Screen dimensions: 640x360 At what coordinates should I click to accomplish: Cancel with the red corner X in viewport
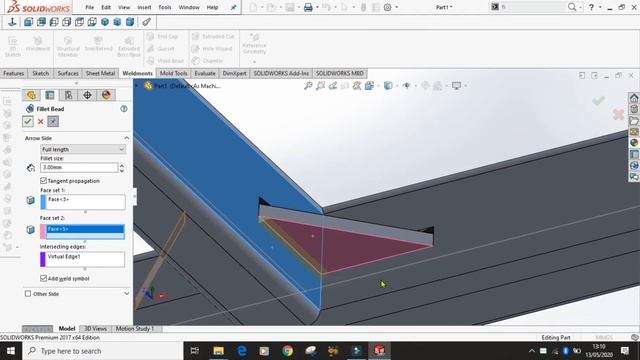[x=618, y=114]
